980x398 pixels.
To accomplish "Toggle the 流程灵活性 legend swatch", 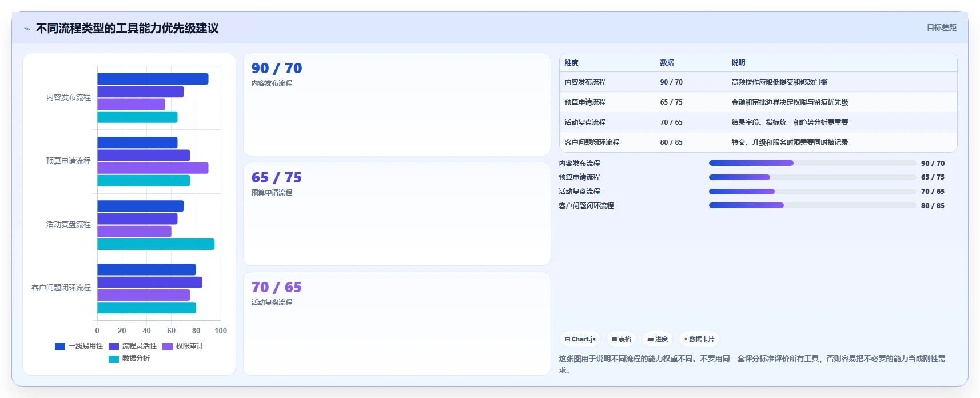I will [x=114, y=346].
